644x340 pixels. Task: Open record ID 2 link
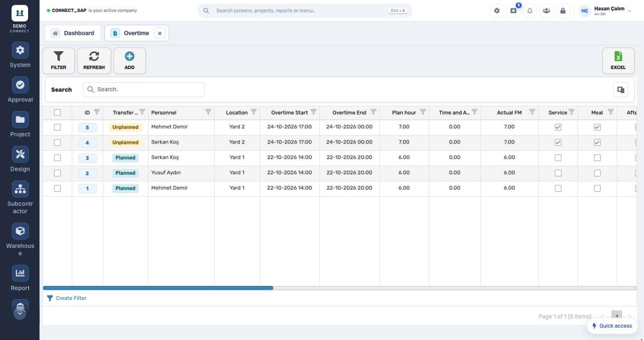[87, 173]
